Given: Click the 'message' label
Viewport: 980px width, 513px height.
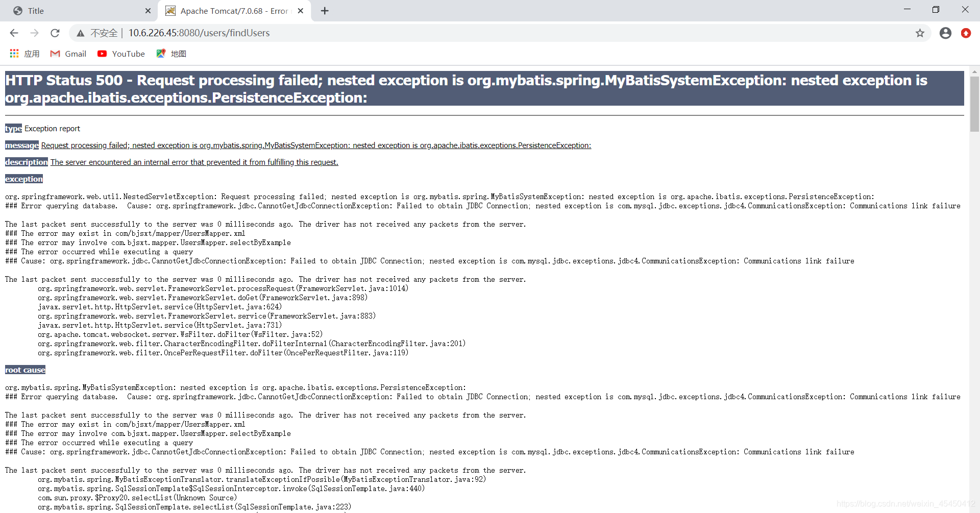Looking at the screenshot, I should 22,145.
